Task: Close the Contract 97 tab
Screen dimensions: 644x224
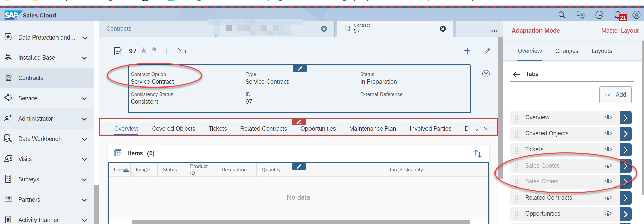Action: click(x=443, y=29)
